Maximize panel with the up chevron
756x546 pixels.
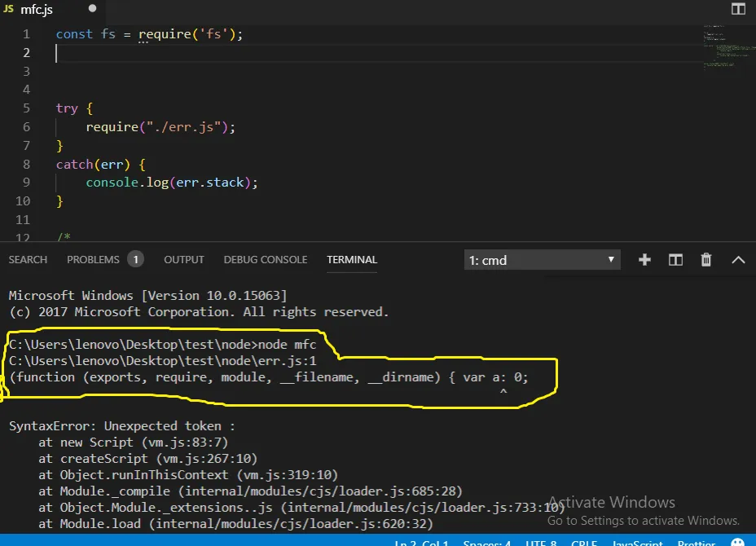[x=738, y=261]
